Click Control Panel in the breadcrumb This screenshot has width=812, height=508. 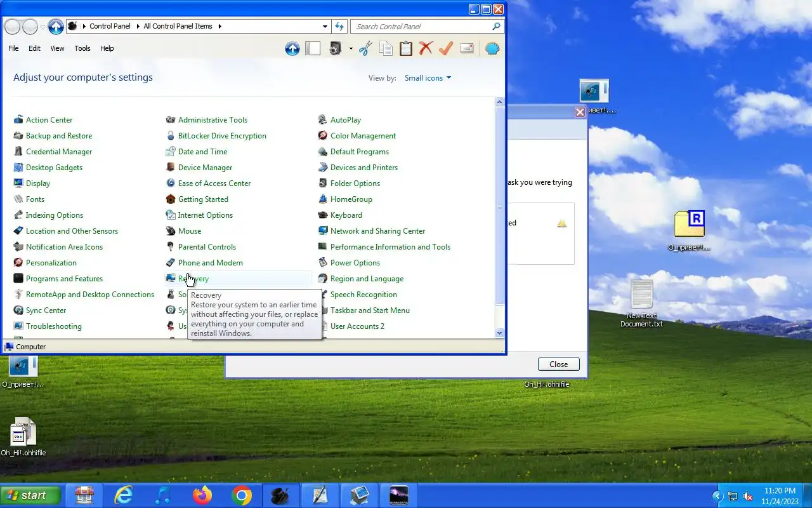click(x=110, y=26)
